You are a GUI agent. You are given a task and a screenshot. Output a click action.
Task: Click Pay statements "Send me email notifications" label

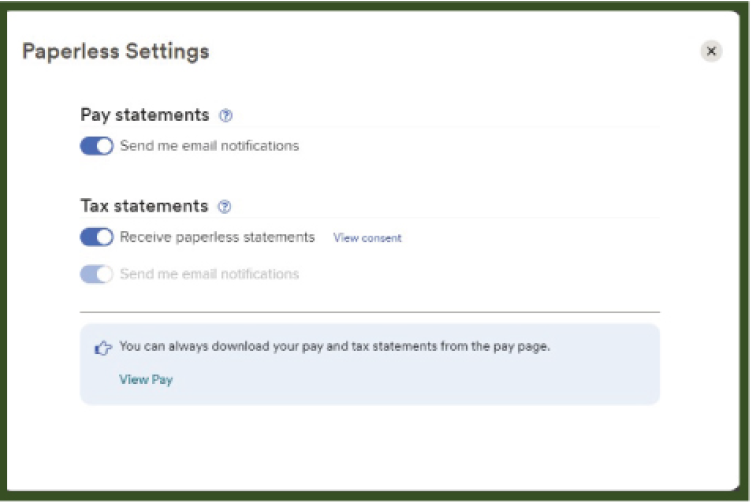209,146
